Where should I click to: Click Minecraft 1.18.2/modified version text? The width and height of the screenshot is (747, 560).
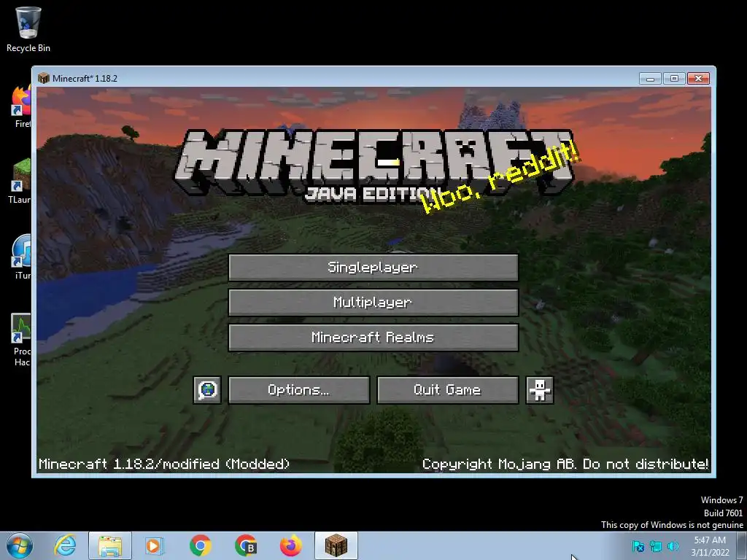coord(164,464)
